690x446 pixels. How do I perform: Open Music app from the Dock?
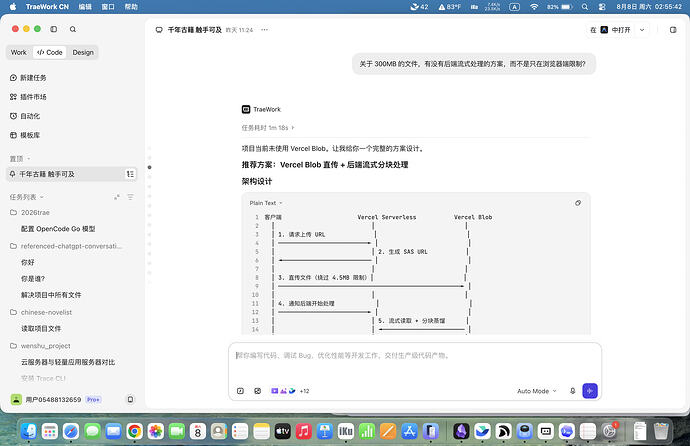tap(304, 431)
